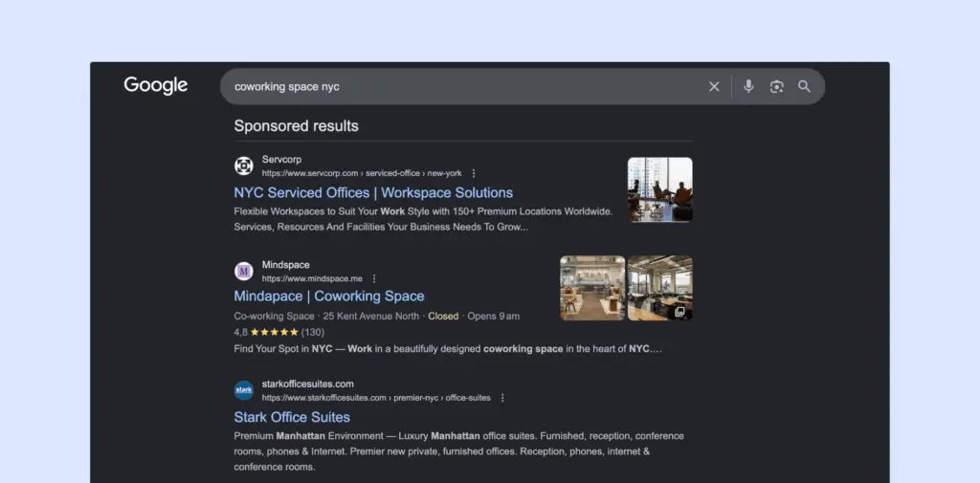Click the Mindspace star rating 4,8
The width and height of the screenshot is (980, 483).
266,332
